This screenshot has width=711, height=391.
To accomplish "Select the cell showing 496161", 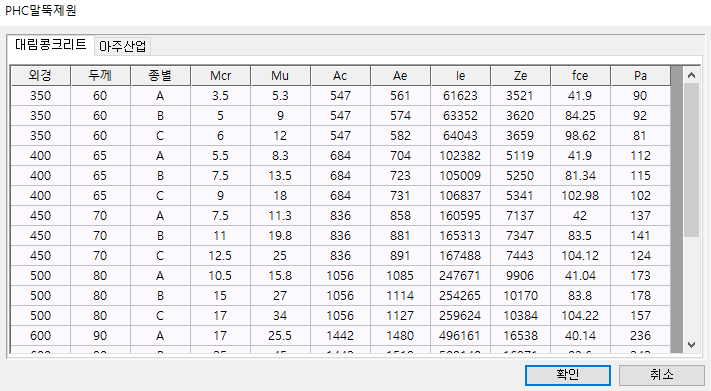I will 461,335.
